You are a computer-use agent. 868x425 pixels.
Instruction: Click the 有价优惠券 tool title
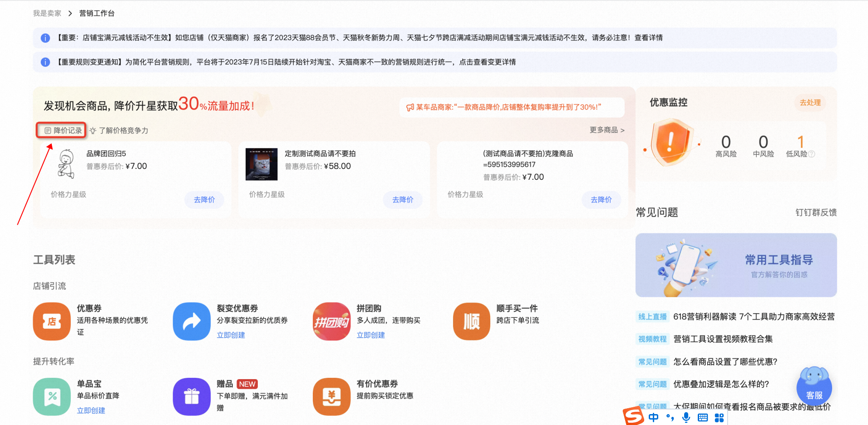(x=377, y=384)
